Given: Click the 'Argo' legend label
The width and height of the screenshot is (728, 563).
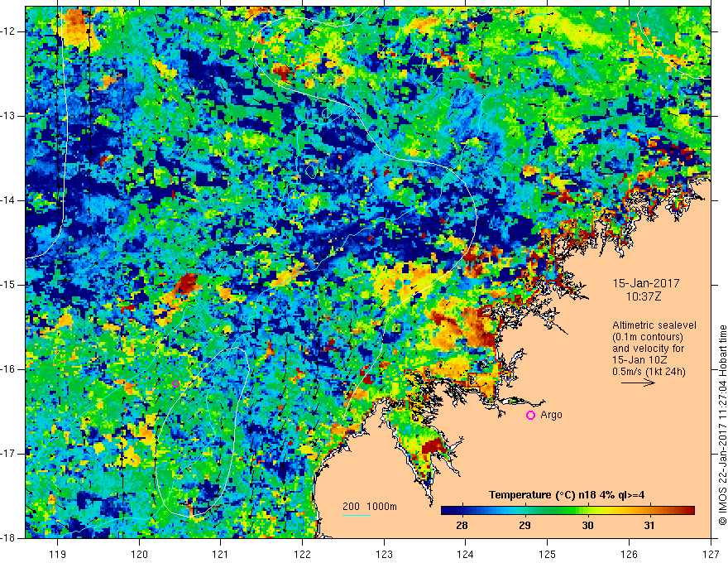Looking at the screenshot, I should pos(551,415).
